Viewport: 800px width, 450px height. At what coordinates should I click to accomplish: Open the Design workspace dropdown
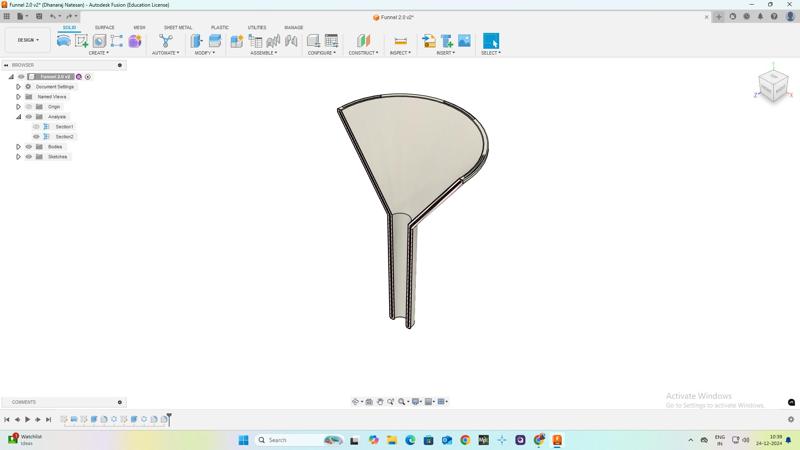pos(28,40)
